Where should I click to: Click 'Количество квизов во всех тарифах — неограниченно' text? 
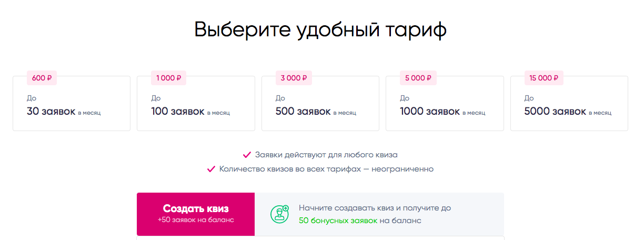326,169
